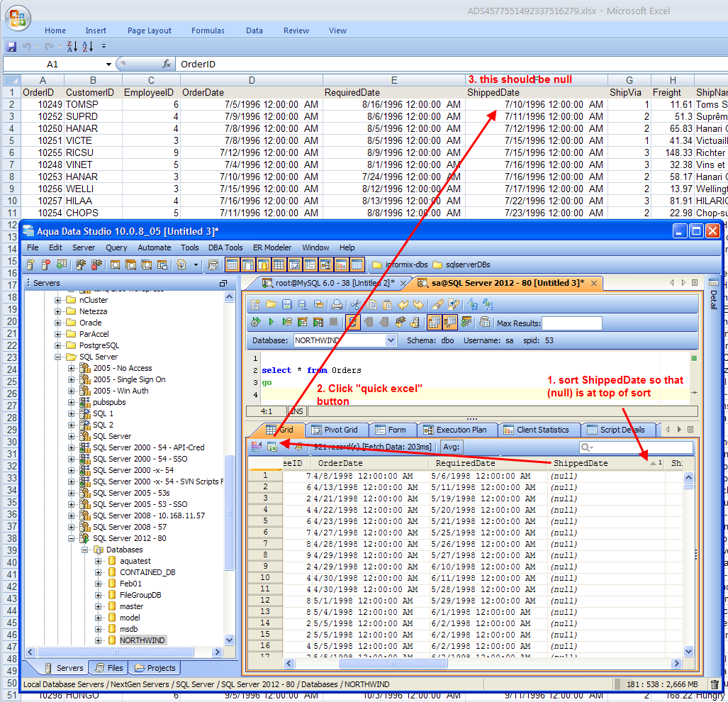Click the Execute Explain icon with gear
The image size is (728, 702).
point(255,322)
